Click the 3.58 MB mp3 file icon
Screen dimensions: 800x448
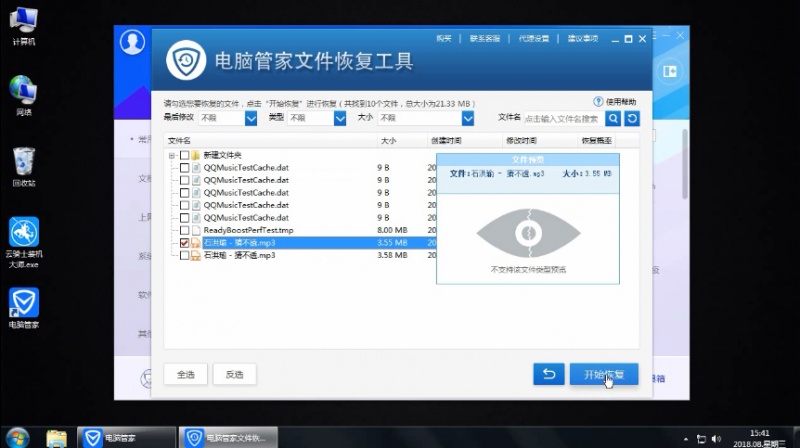point(196,255)
